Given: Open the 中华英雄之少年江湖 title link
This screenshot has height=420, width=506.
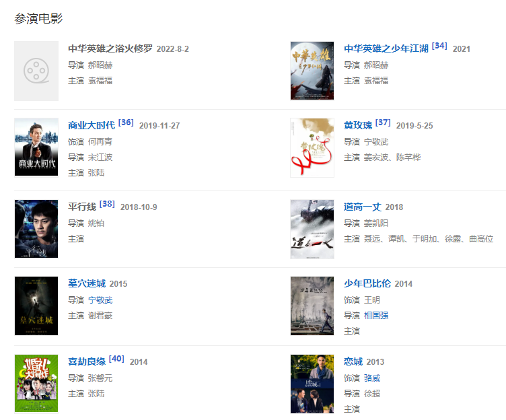Looking at the screenshot, I should [386, 48].
